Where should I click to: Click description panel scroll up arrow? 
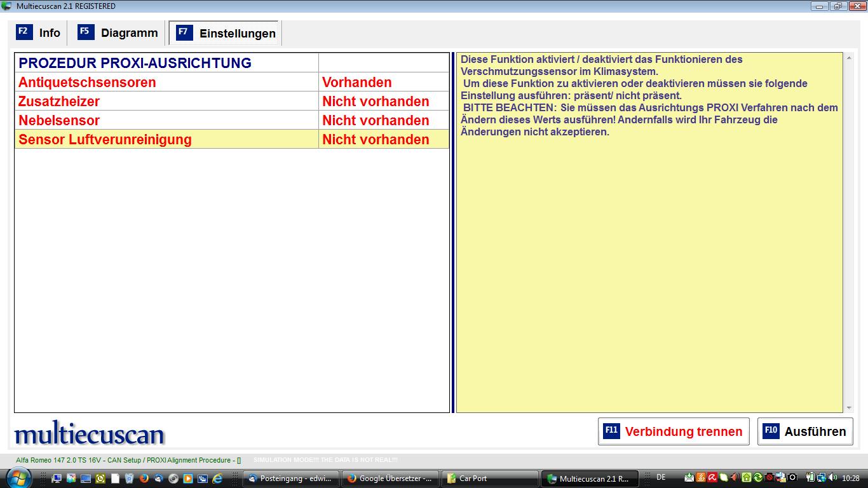pyautogui.click(x=849, y=58)
